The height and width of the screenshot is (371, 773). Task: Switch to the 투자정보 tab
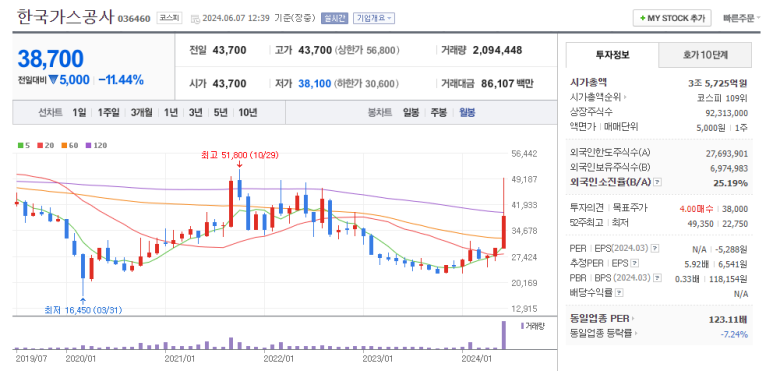612,55
